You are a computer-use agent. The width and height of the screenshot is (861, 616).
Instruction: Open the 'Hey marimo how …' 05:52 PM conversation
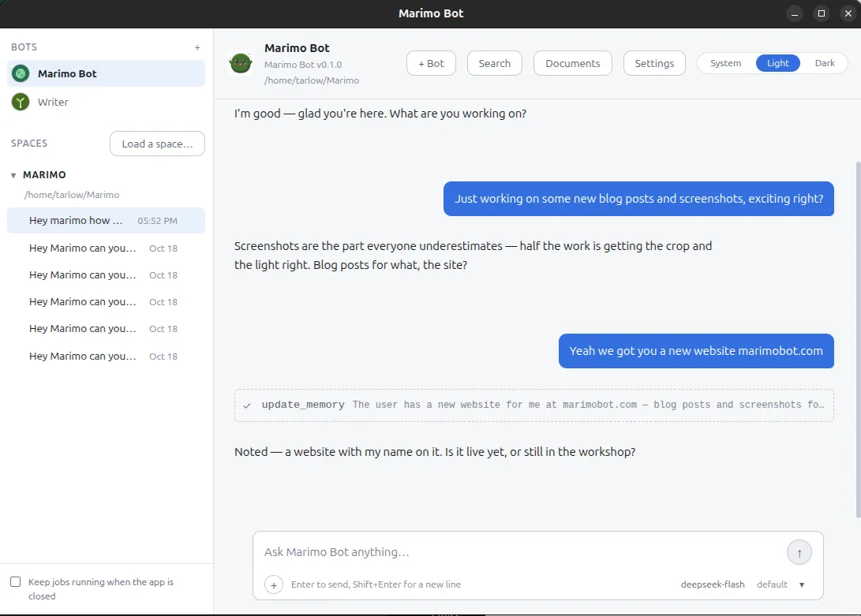click(106, 220)
